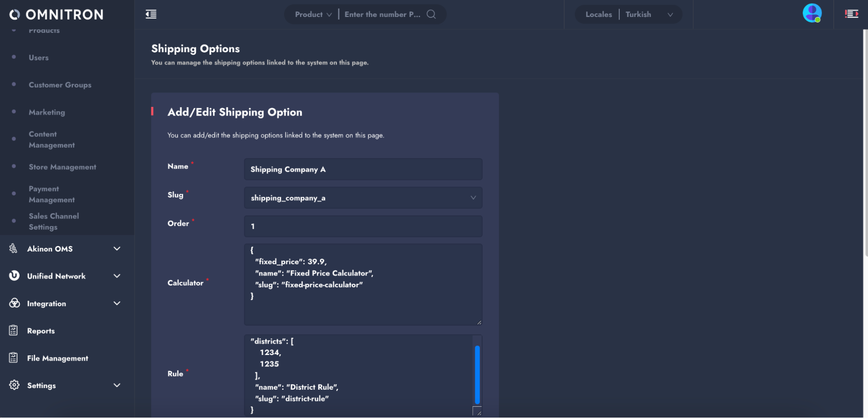This screenshot has width=868, height=418.
Task: Open Sales Channel Settings
Action: pyautogui.click(x=54, y=222)
